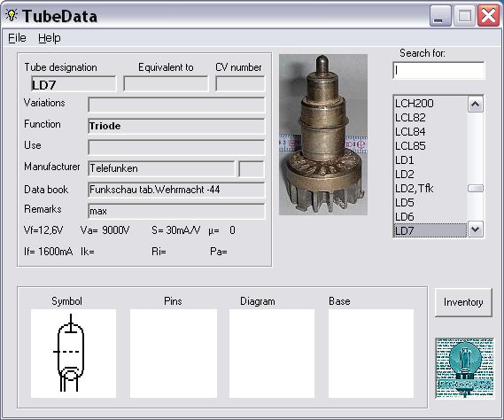Open the Help menu
The image size is (504, 420).
click(50, 38)
